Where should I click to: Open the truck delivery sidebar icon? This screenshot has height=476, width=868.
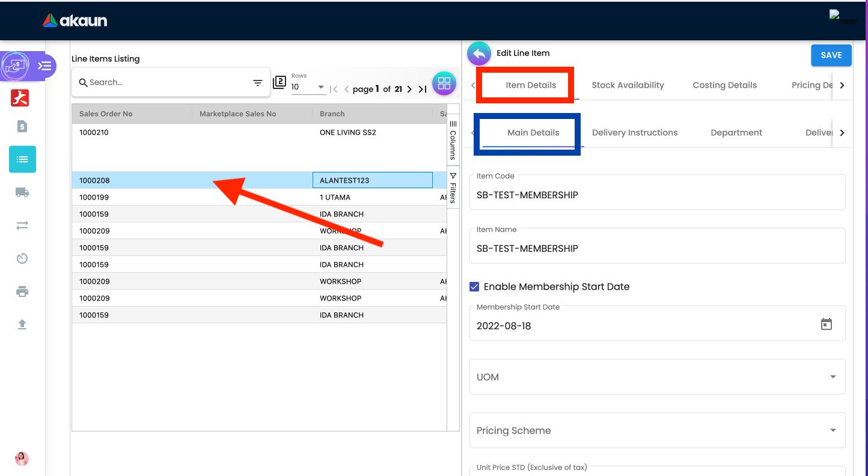22,192
